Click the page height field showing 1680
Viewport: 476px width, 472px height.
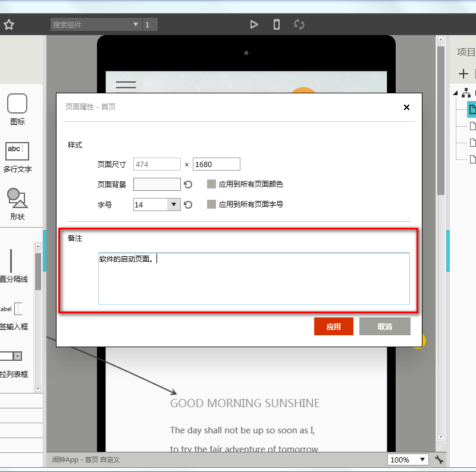tap(216, 165)
